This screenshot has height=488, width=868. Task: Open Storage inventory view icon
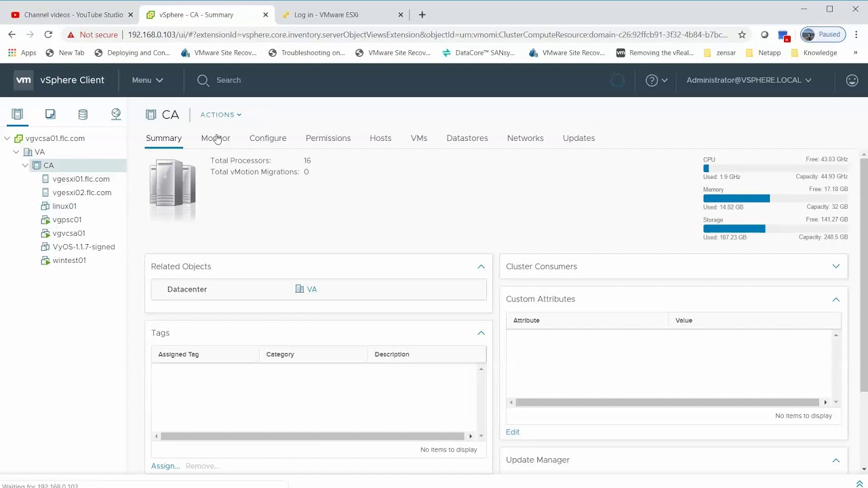tap(83, 115)
